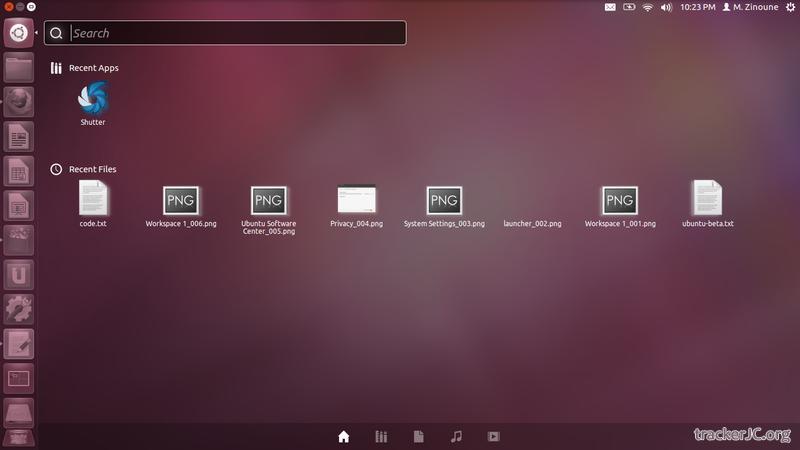The height and width of the screenshot is (450, 800).
Task: Open System Settings_003.png file
Action: click(443, 200)
